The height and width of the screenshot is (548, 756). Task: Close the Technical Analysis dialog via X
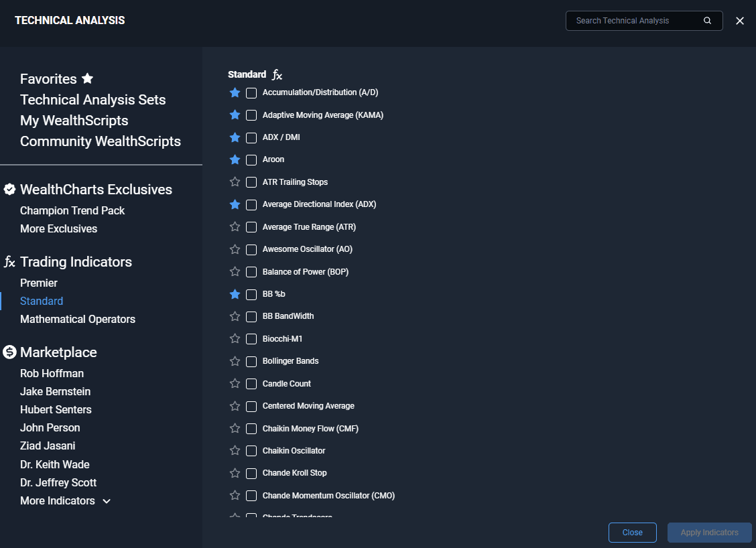[740, 21]
